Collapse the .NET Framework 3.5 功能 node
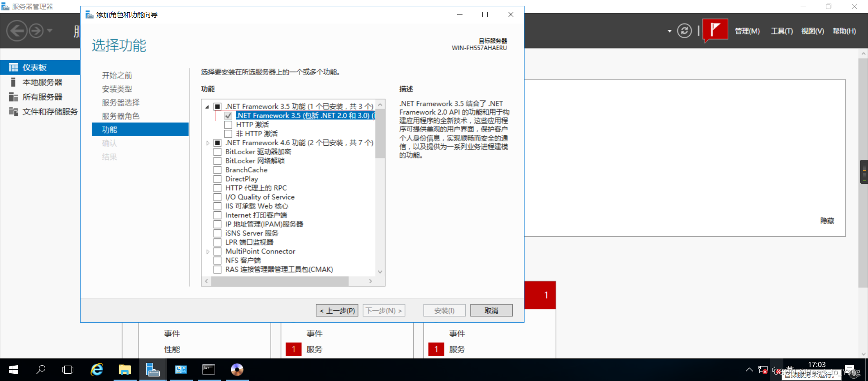Screen dimensions: 868x381 click(x=207, y=107)
